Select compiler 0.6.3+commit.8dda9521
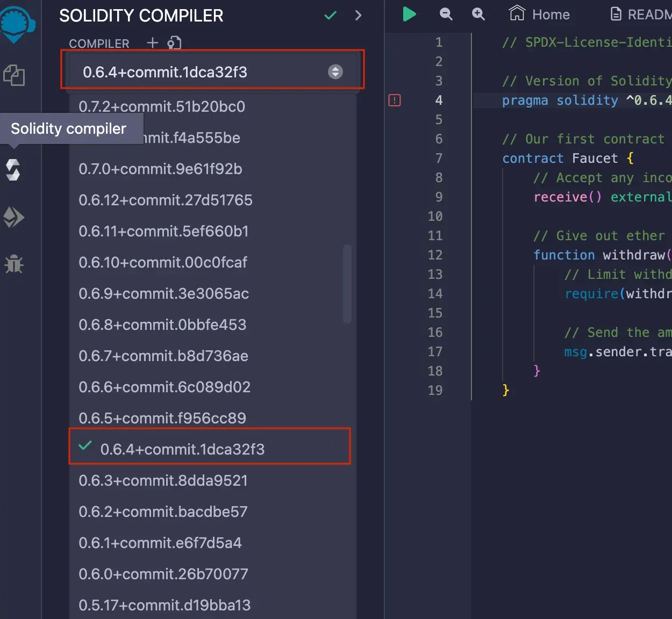Viewport: 672px width, 619px height. [212, 480]
